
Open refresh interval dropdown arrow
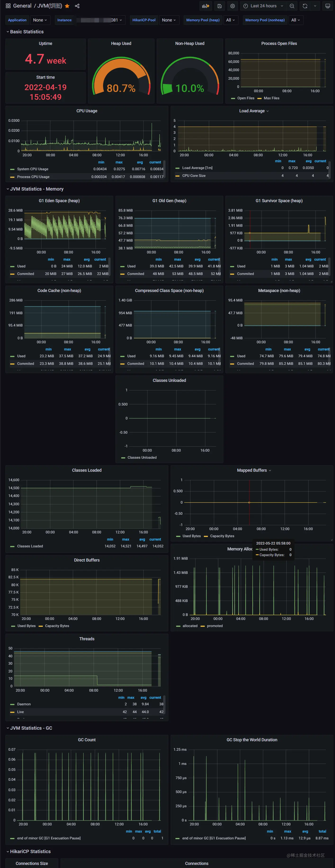coord(315,6)
